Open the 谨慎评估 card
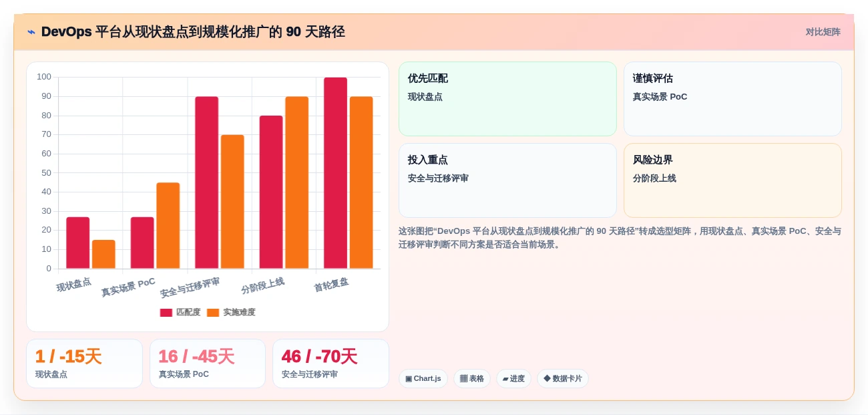Viewport: 868px width, 415px height. 732,99
